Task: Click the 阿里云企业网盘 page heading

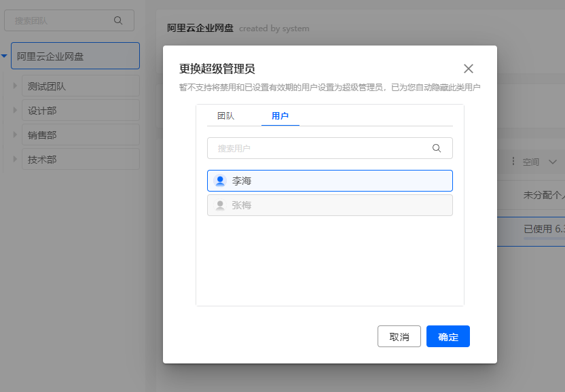Action: (x=200, y=28)
